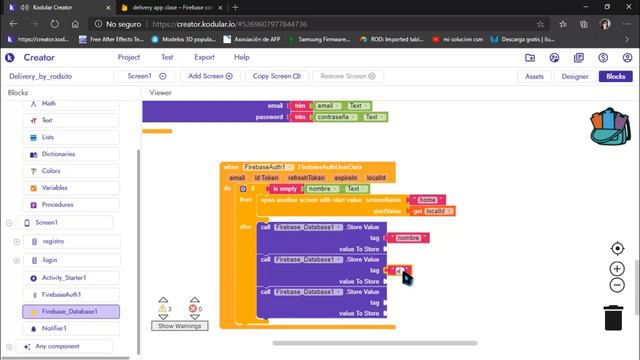
Task: Click the Add Screen button
Action: tap(210, 76)
